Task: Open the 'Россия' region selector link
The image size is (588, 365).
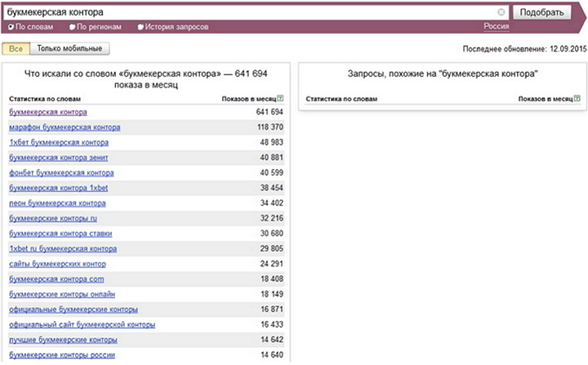Action: [x=496, y=27]
